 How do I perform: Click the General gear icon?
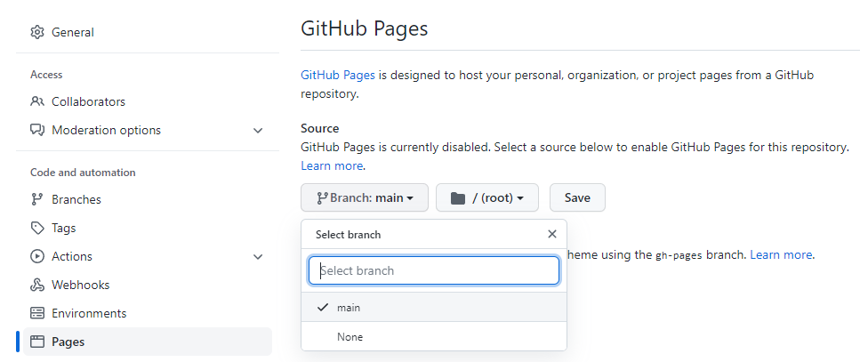(x=37, y=32)
